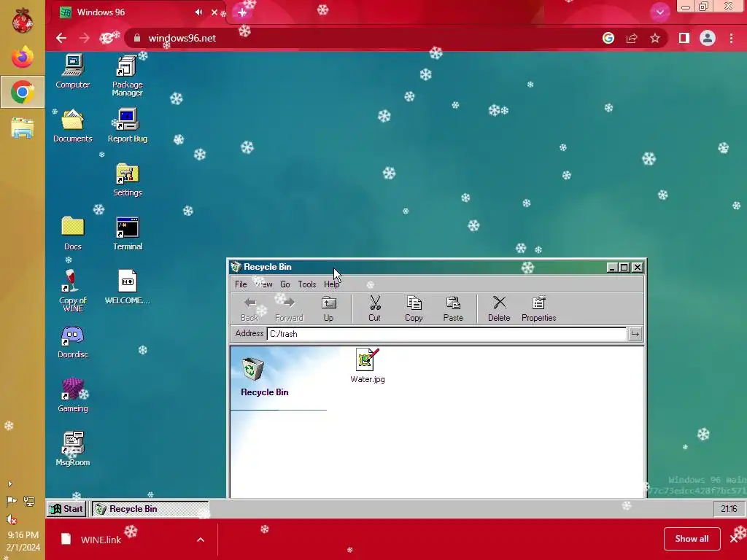This screenshot has width=747, height=560.
Task: Select the Copy of WINE shortcut
Action: click(x=72, y=290)
